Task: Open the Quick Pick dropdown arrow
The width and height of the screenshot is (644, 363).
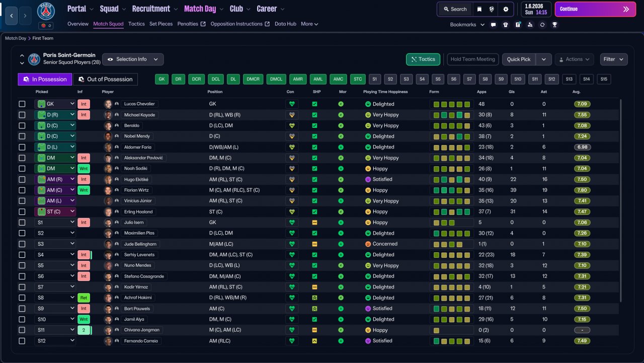Action: point(544,59)
